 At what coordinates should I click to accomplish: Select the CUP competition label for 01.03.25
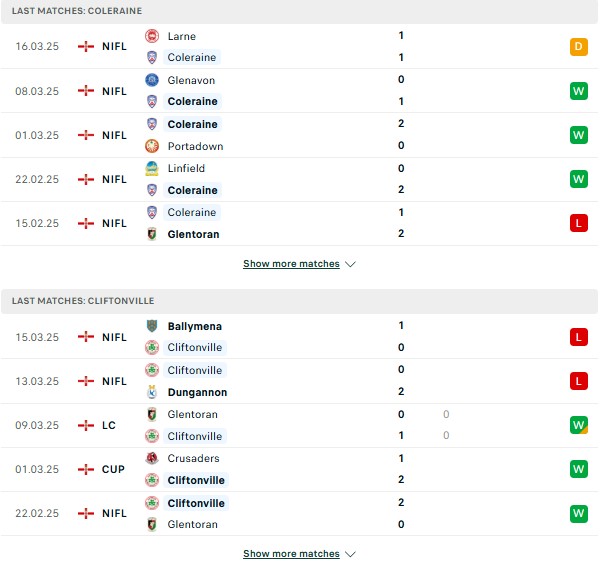[x=113, y=469]
